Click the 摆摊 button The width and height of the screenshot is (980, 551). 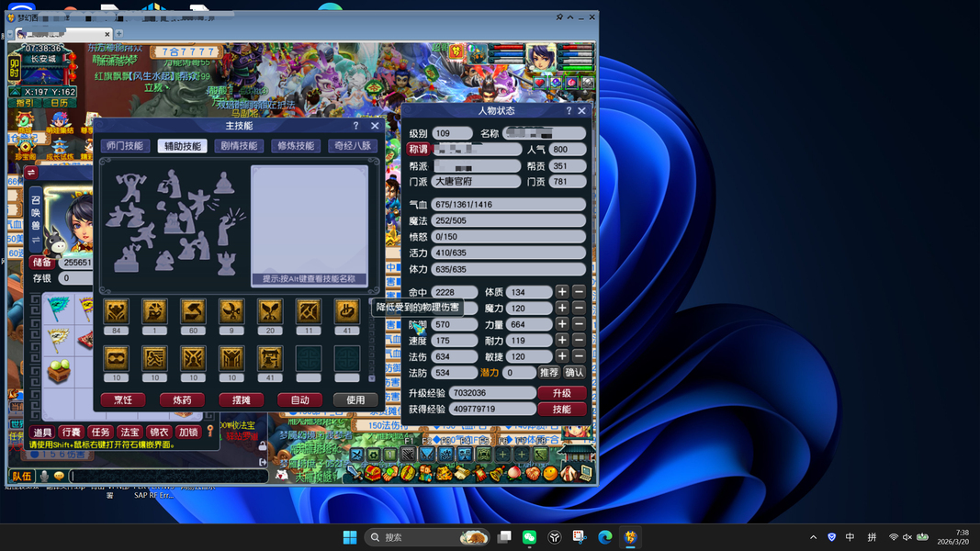point(242,399)
